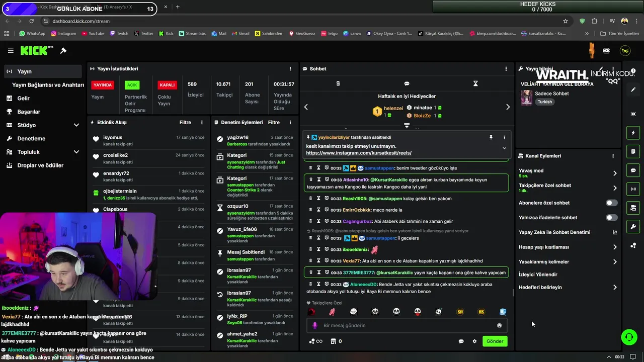The height and width of the screenshot is (362, 644).
Task: Open Kanal Eylemleri three-dot menu
Action: point(613,156)
